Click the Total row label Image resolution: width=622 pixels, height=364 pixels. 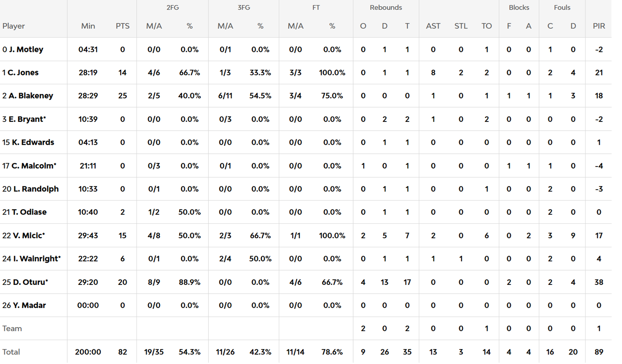pos(11,352)
